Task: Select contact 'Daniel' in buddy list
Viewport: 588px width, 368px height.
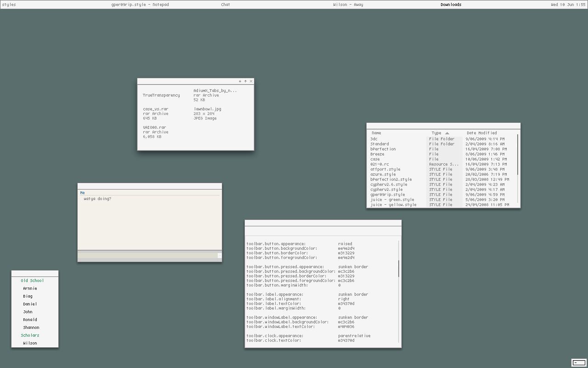Action: (x=30, y=304)
